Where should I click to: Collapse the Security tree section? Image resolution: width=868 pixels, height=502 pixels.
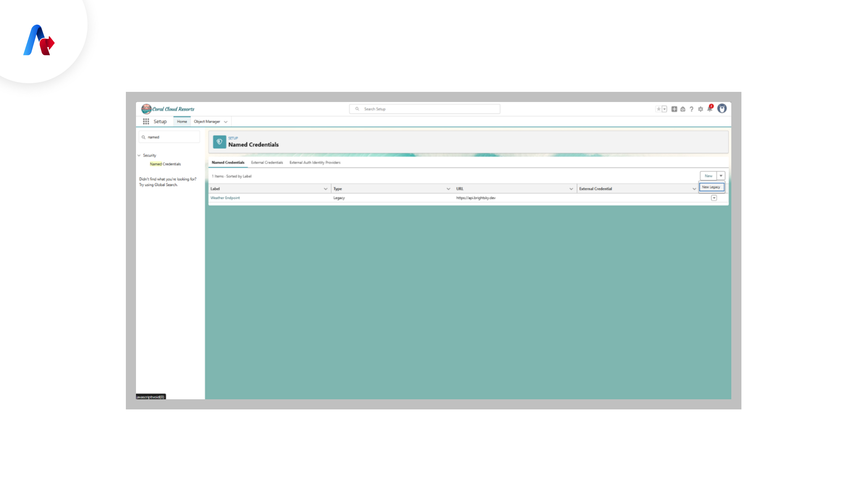click(139, 156)
